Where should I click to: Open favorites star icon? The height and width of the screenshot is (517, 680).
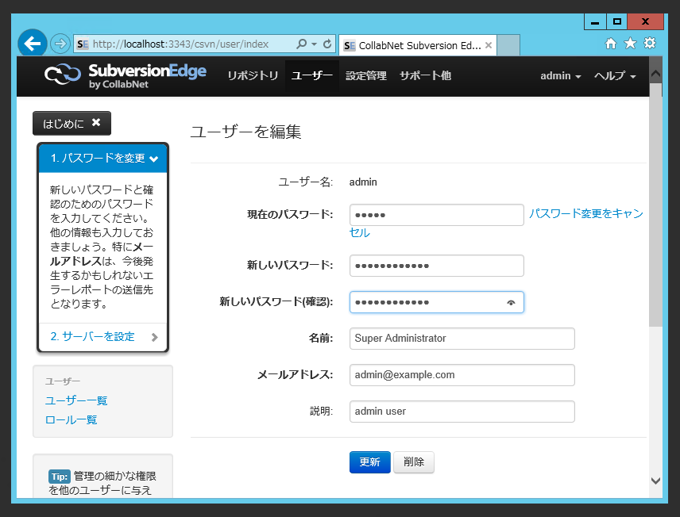click(x=630, y=43)
